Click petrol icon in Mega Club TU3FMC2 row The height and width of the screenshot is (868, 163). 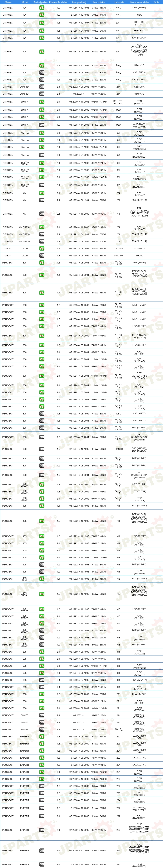pos(42,248)
